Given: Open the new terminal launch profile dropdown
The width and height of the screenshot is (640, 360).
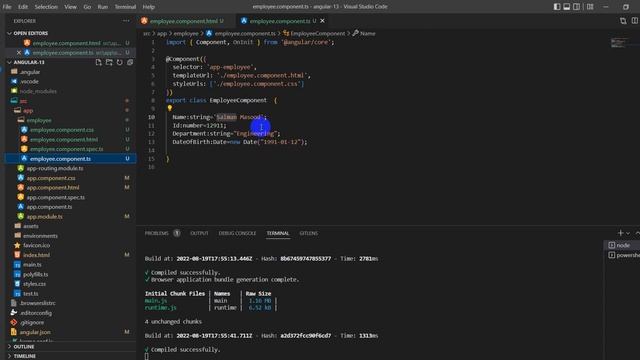Looking at the screenshot, I should pos(628,233).
